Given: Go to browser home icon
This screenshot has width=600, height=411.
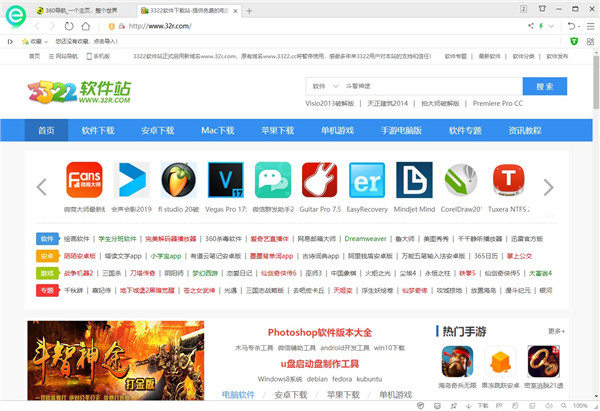Looking at the screenshot, I should click(86, 26).
